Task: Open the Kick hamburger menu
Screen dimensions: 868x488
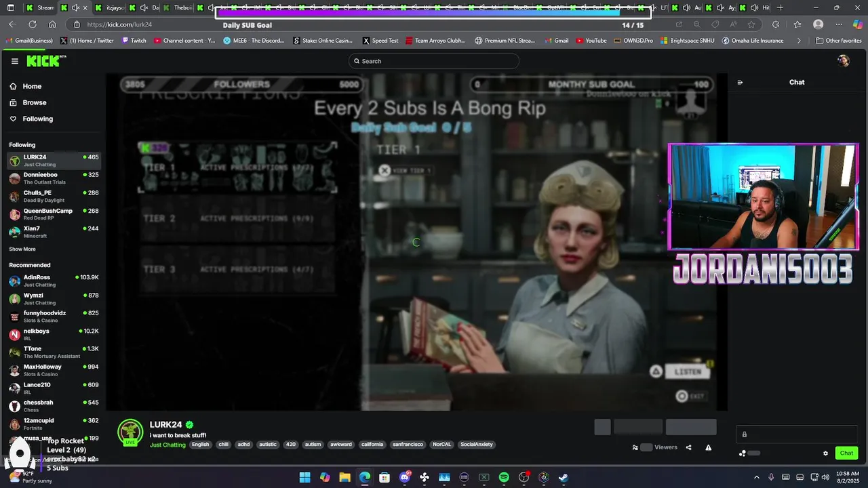Action: point(15,61)
